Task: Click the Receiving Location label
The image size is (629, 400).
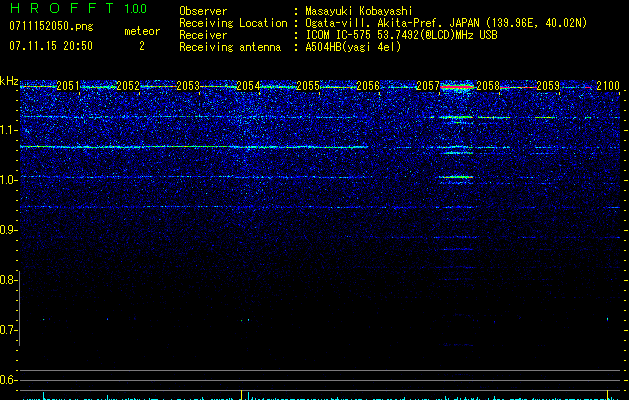Action: 233,23
